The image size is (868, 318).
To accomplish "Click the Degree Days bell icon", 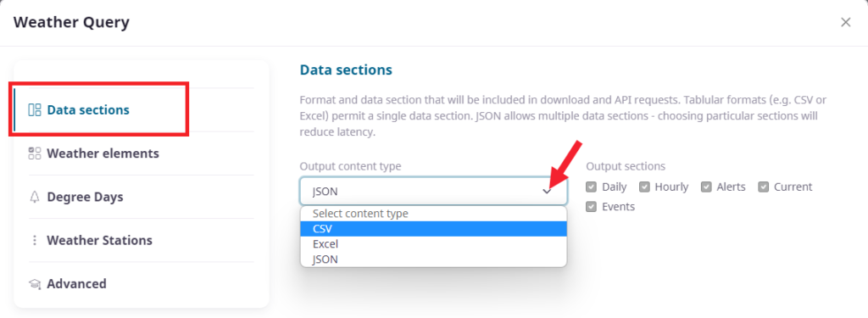I will coord(34,198).
